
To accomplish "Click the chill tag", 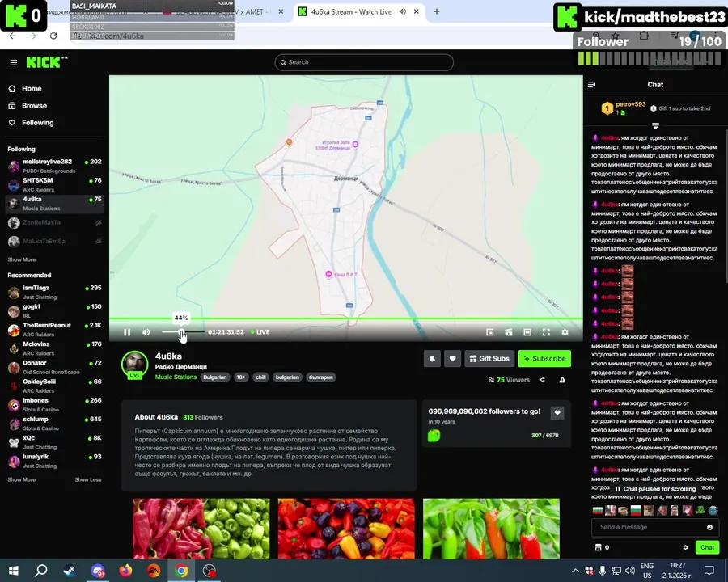I will [x=261, y=377].
